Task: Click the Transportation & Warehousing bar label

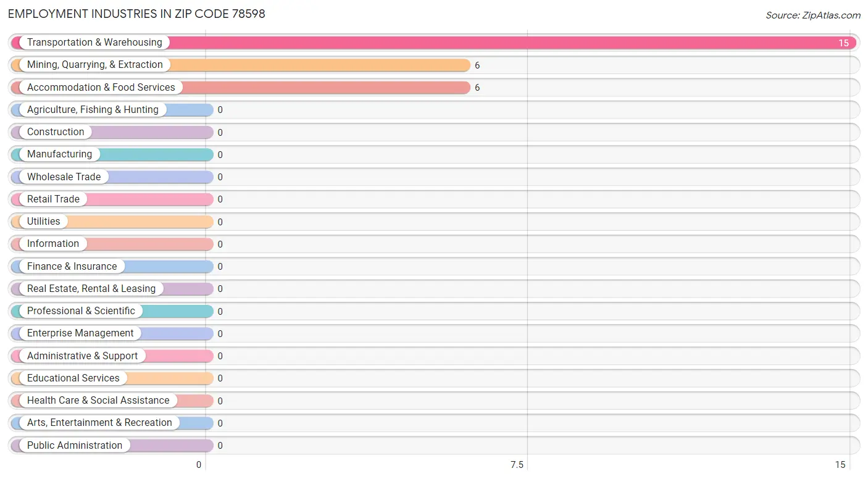Action: tap(94, 43)
